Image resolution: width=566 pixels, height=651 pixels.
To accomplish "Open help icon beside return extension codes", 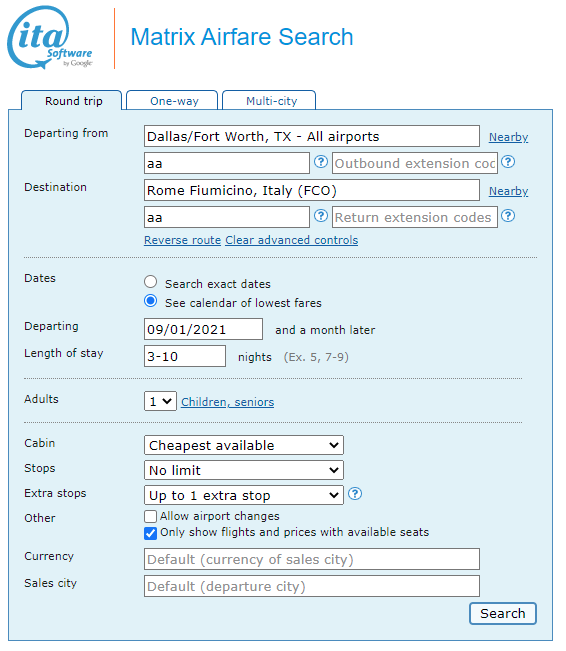I will coord(508,216).
